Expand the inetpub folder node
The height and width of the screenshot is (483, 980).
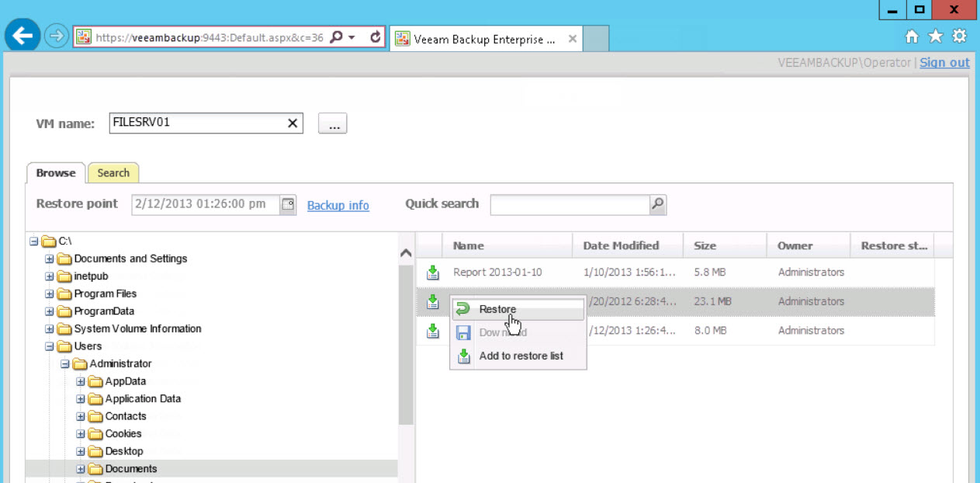pyautogui.click(x=50, y=276)
